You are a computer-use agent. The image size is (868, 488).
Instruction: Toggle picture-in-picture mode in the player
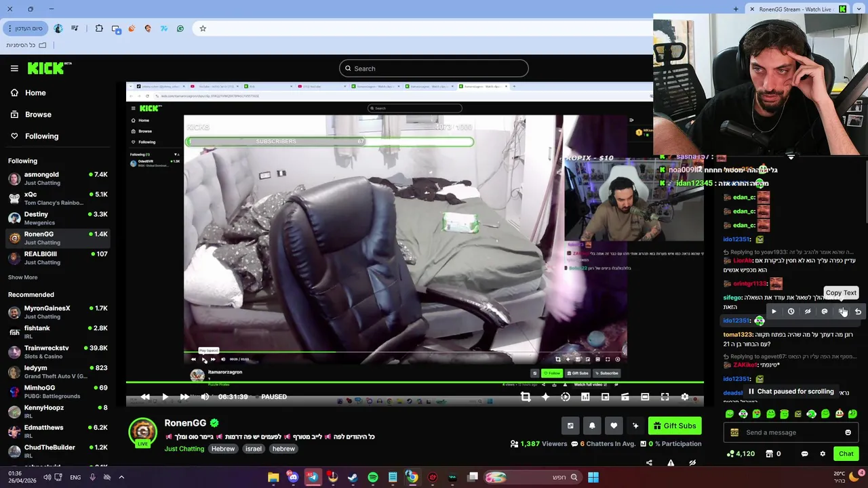pos(605,396)
